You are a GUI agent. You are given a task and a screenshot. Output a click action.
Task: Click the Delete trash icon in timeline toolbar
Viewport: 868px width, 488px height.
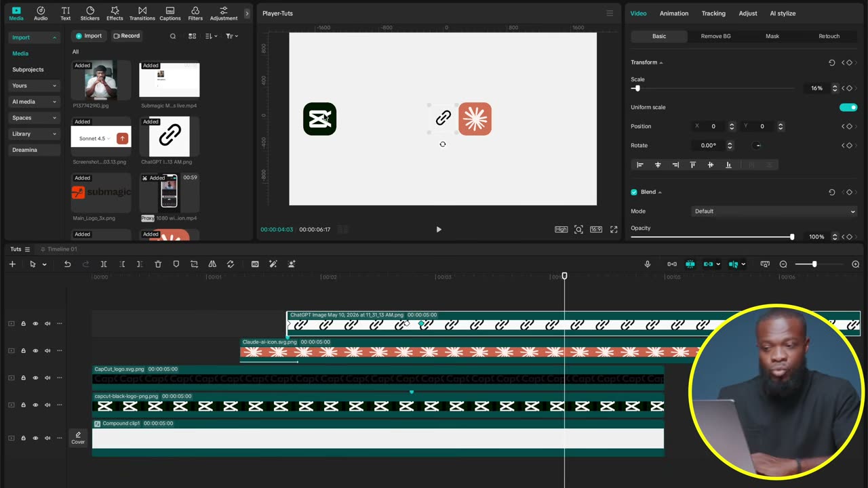coord(158,264)
